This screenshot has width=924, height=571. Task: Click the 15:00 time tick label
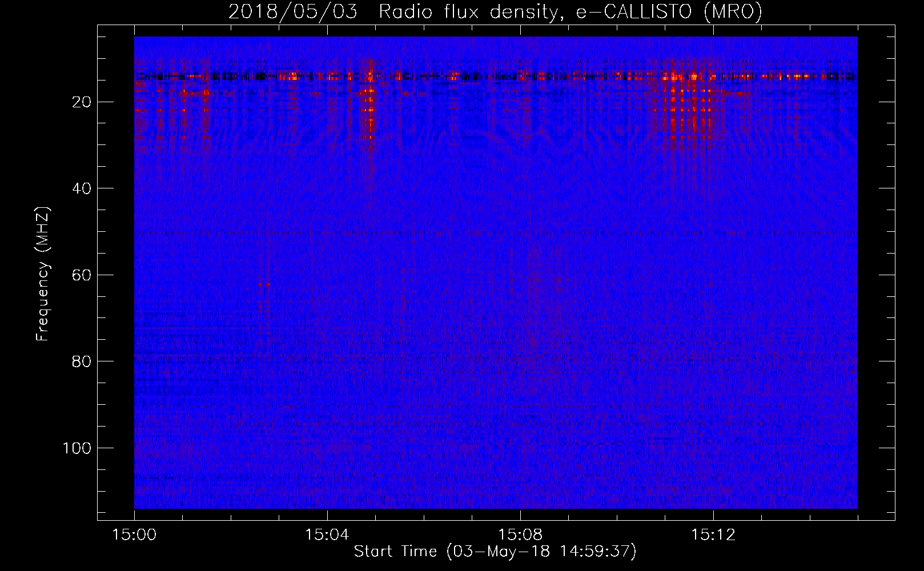pos(134,535)
